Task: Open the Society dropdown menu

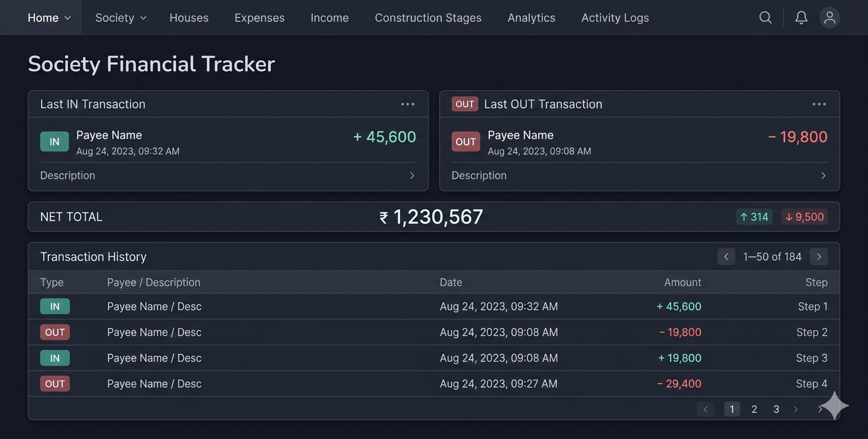Action: 120,17
